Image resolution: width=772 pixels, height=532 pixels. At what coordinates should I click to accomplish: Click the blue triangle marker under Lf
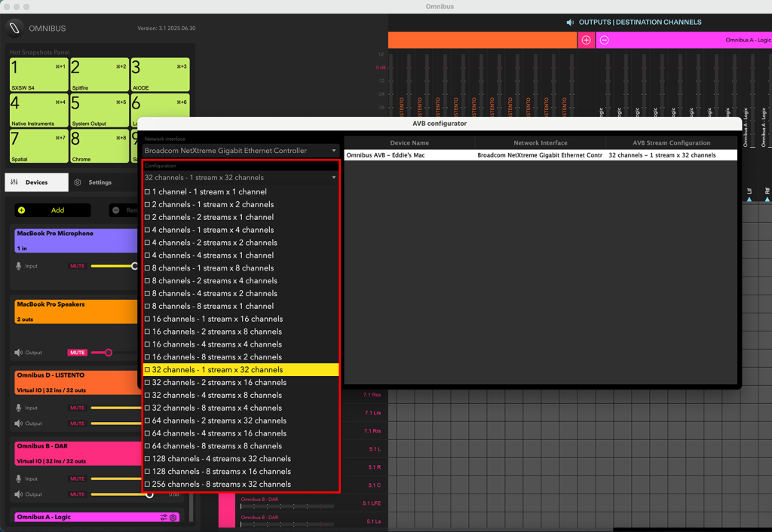coord(749,200)
